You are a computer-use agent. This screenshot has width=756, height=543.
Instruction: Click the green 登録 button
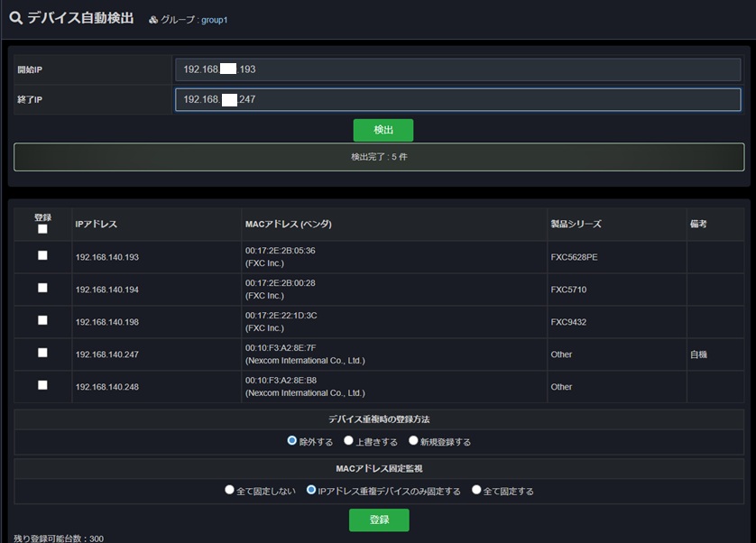379,520
